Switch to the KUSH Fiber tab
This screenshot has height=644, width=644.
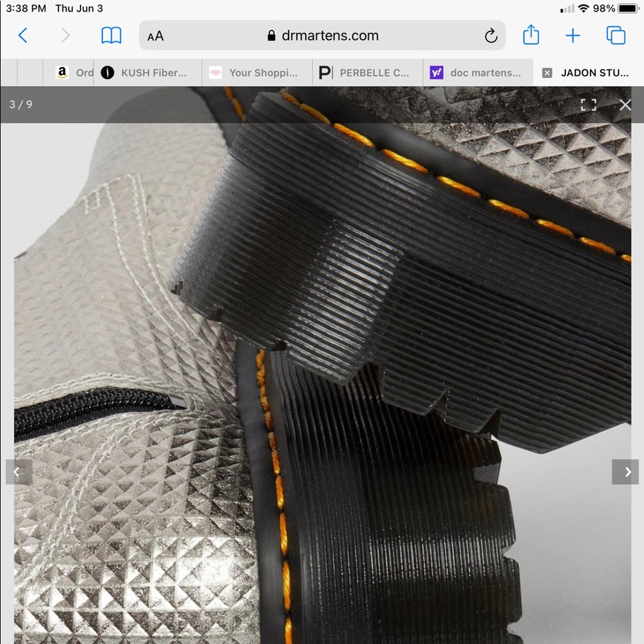pyautogui.click(x=146, y=73)
